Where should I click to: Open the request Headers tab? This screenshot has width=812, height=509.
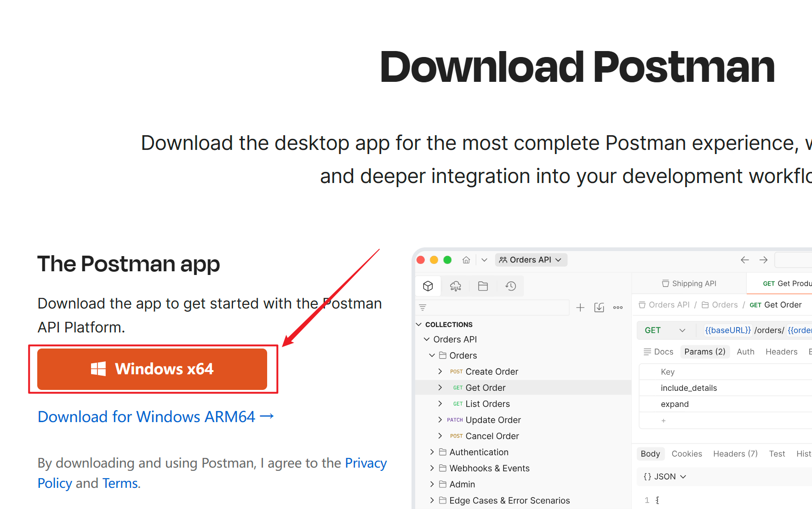(781, 352)
